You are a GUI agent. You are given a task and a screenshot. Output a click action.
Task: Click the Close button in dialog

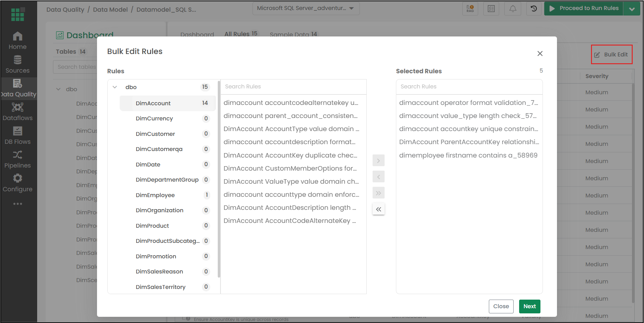[501, 306]
